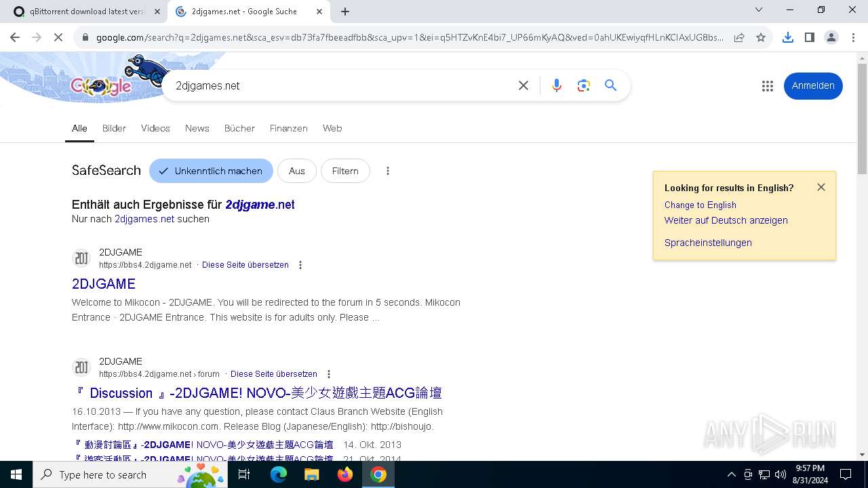The image size is (868, 488).
Task: Switch to Bücher tab
Action: (239, 128)
